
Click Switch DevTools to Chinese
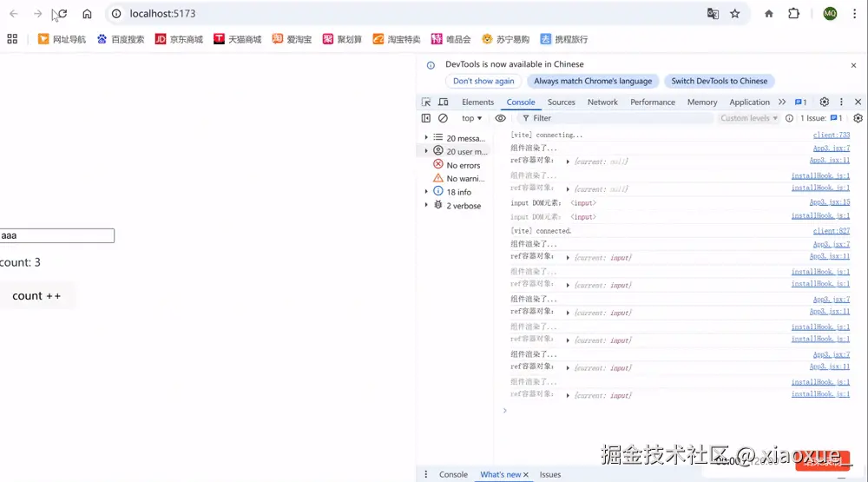tap(719, 81)
